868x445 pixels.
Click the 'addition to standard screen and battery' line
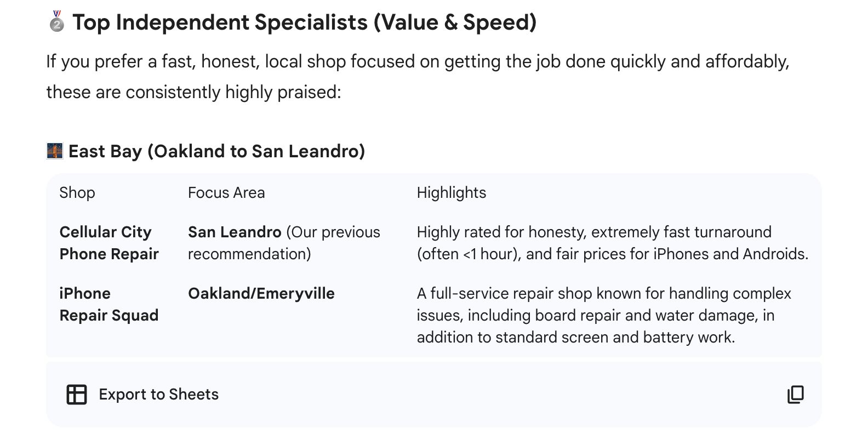coord(576,337)
